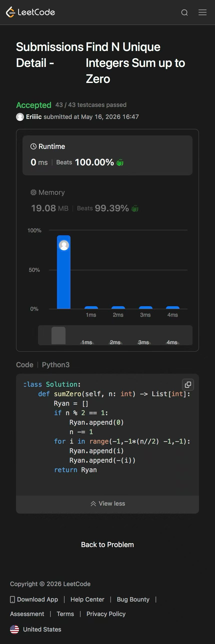Click the avatar marker on the chart bar
Screen dimensions: 215x644
(64, 245)
